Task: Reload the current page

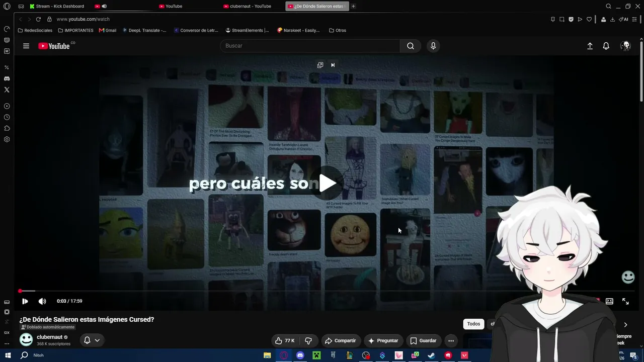Action: 38,19
